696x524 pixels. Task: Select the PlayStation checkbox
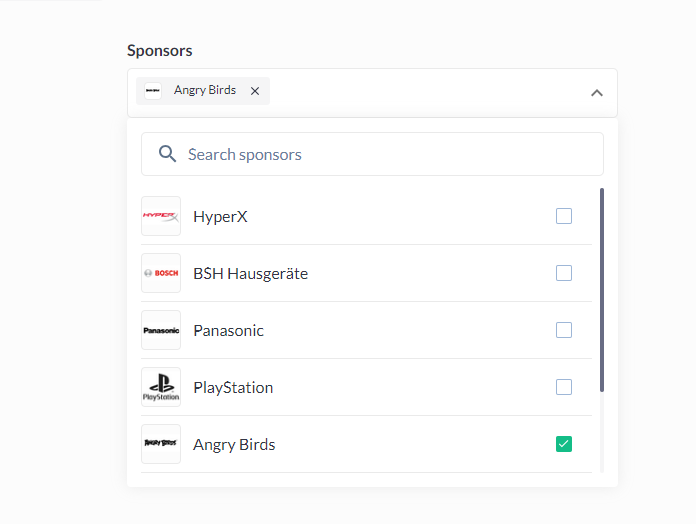point(564,387)
